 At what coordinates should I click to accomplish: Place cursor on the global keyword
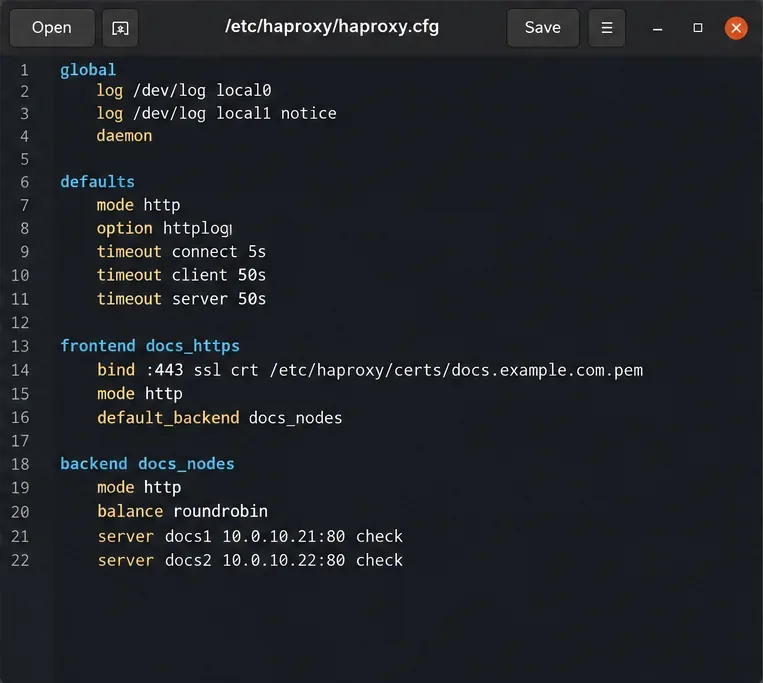tap(88, 70)
